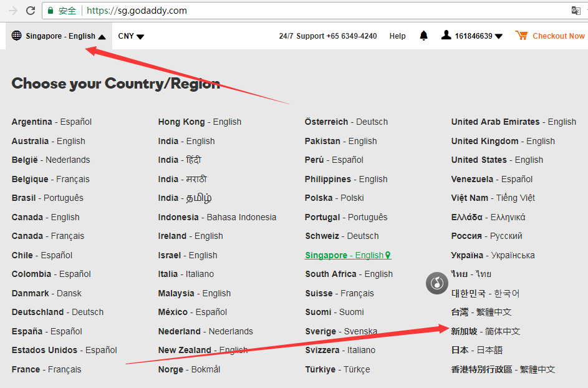Pick 台灣 - 繁體中文 from the list
The width and height of the screenshot is (588, 388).
481,312
